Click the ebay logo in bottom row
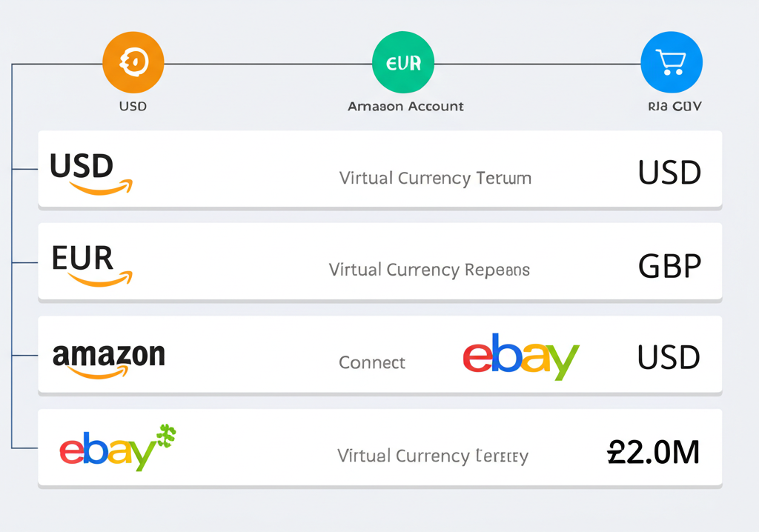This screenshot has width=759, height=532. (111, 449)
